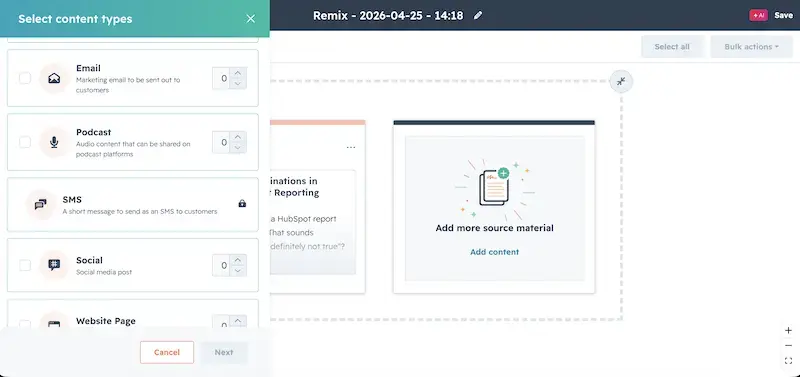Viewport: 800px width, 377px height.
Task: Click the Podcast microphone icon
Action: point(54,142)
